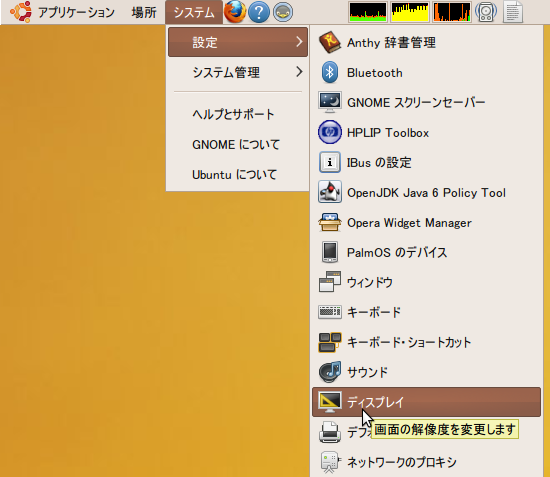The image size is (550, 477).
Task: Expand the システム管理 submenu arrow
Action: coord(299,72)
